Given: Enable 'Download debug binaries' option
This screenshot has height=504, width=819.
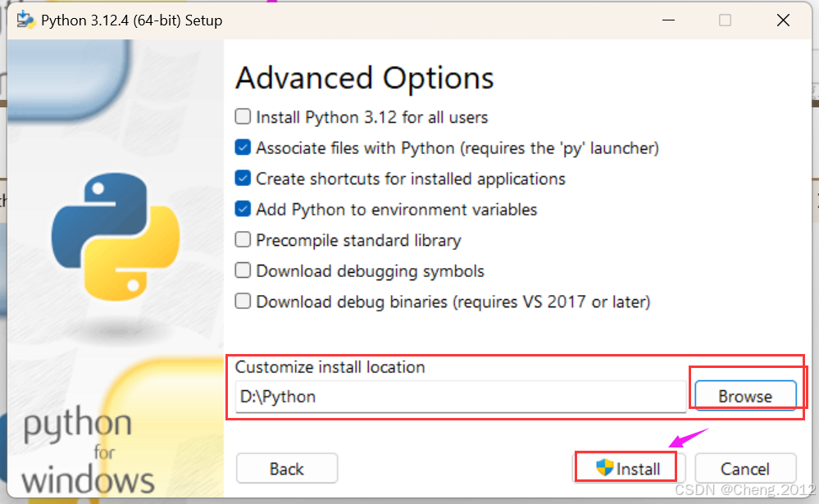Looking at the screenshot, I should point(243,302).
